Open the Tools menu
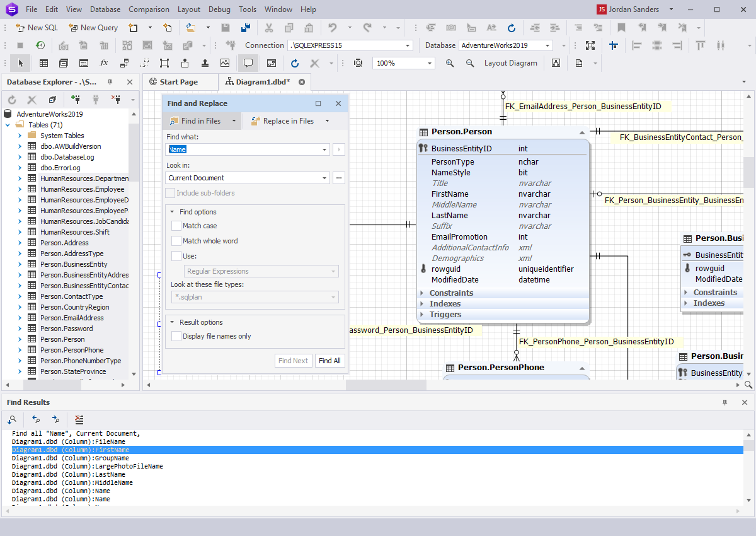Screen dimensions: 756x536 [248, 9]
